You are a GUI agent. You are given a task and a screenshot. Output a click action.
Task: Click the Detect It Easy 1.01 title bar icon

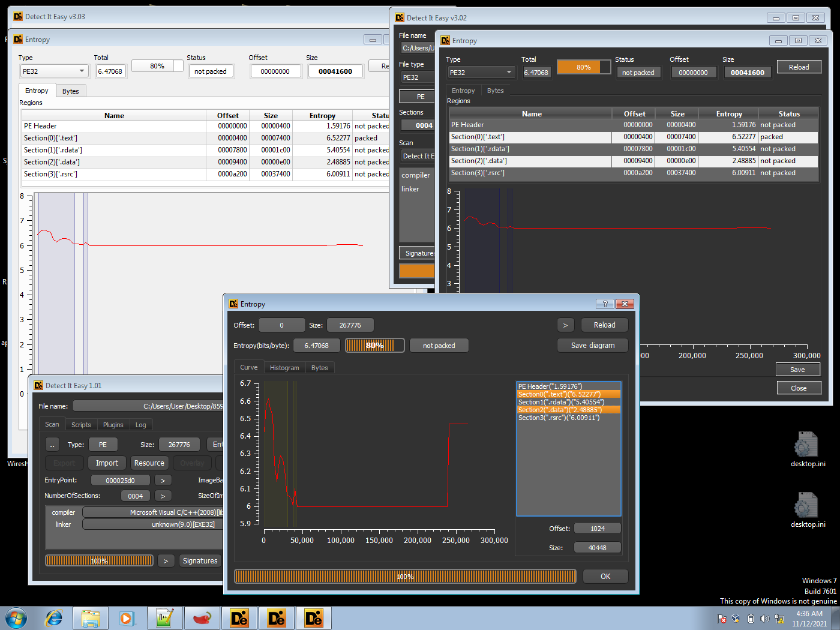click(x=38, y=385)
